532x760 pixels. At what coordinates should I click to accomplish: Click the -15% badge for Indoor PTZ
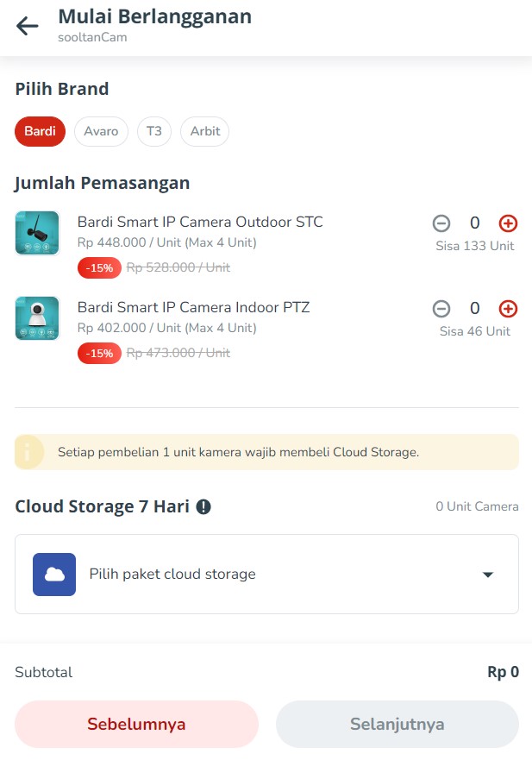point(99,353)
